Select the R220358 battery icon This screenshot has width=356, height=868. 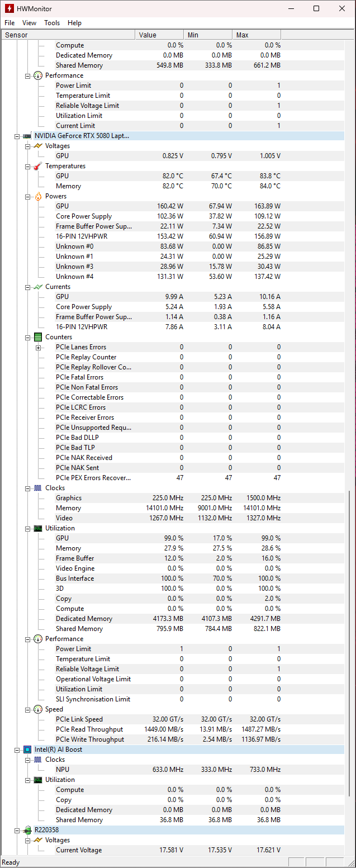[27, 830]
